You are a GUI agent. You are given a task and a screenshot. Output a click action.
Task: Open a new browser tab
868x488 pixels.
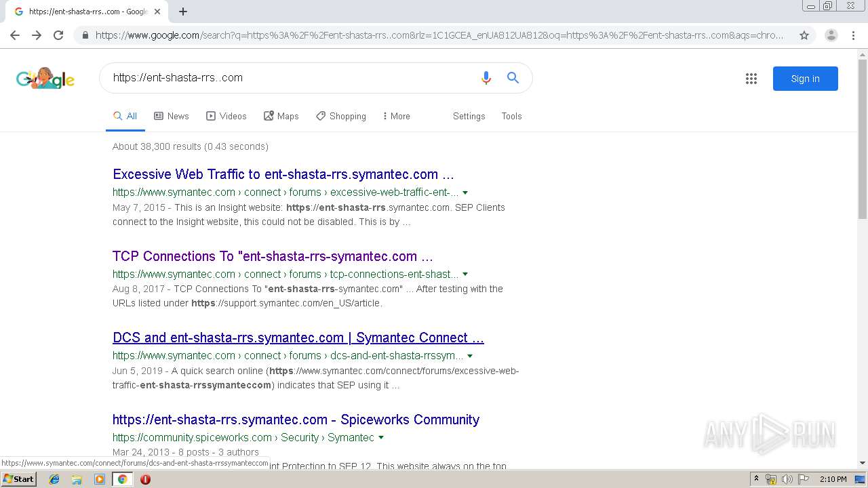tap(183, 12)
